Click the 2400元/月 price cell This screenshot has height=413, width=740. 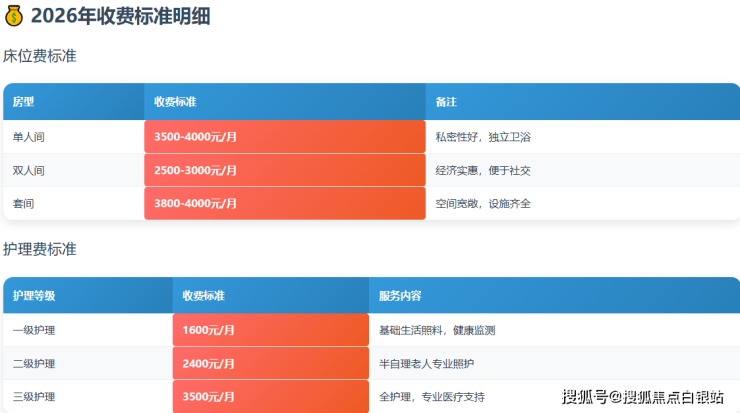(x=208, y=363)
